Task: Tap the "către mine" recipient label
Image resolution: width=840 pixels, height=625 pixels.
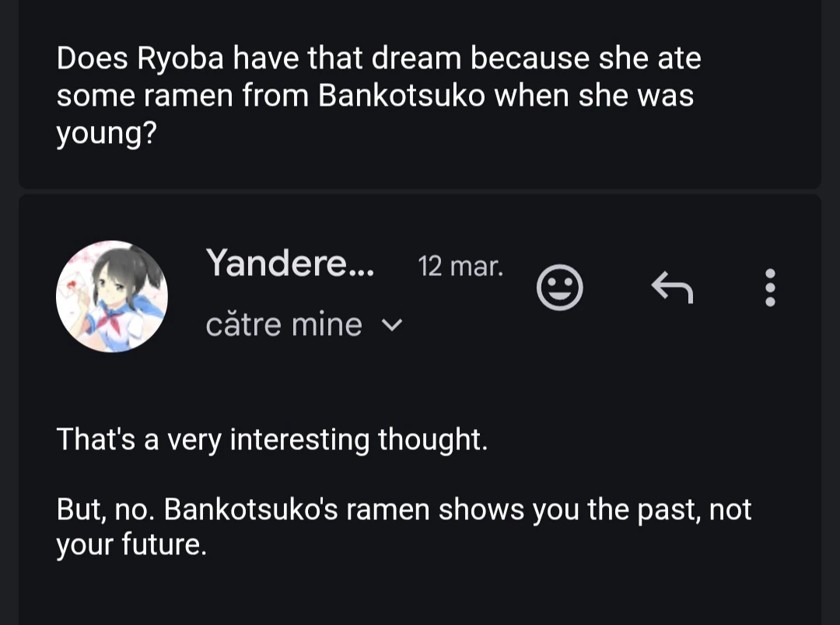Action: click(x=284, y=325)
